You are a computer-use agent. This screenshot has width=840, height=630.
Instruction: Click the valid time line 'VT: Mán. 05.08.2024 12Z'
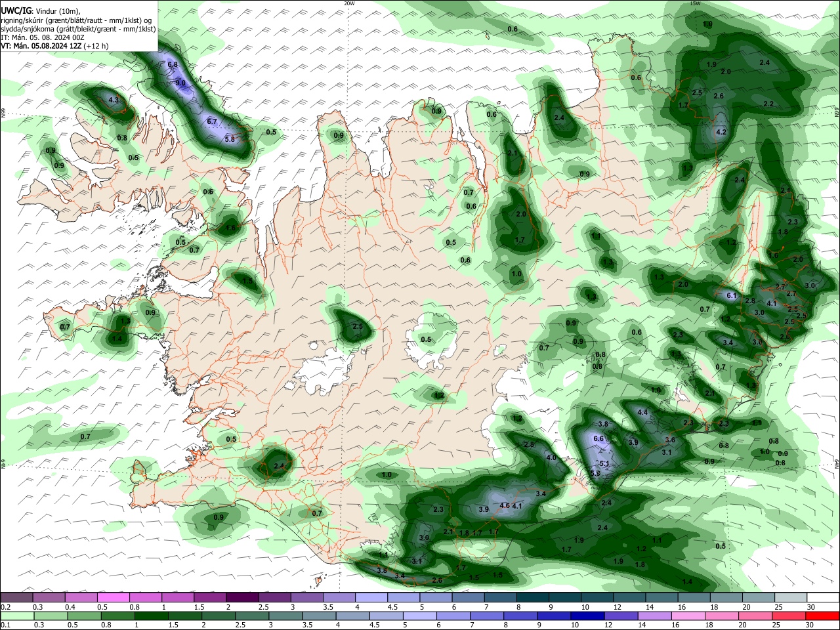[41, 46]
